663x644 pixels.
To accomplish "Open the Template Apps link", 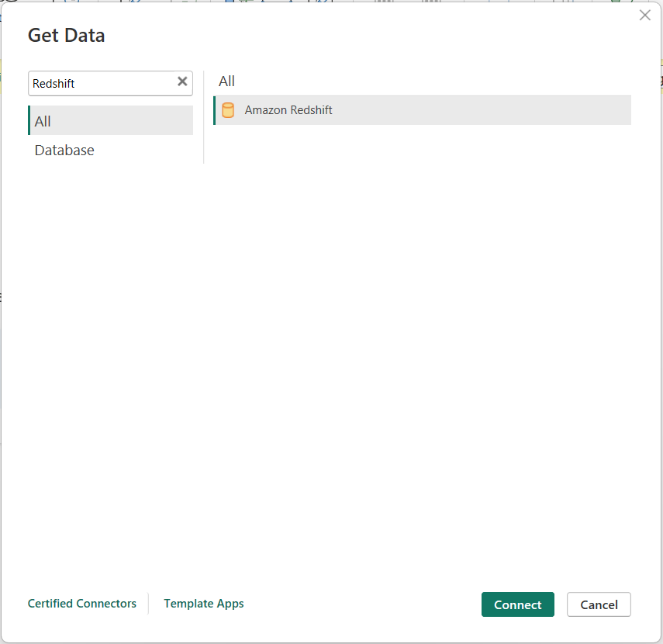I will pyautogui.click(x=203, y=604).
